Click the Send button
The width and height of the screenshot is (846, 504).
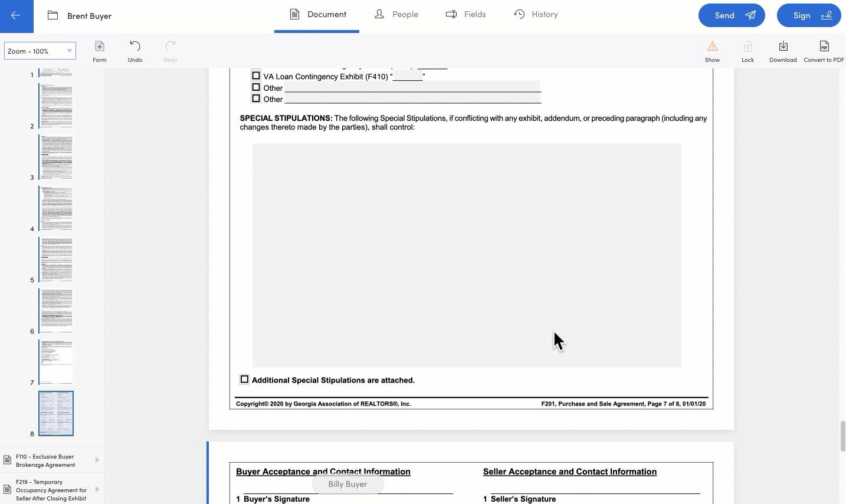pyautogui.click(x=732, y=15)
